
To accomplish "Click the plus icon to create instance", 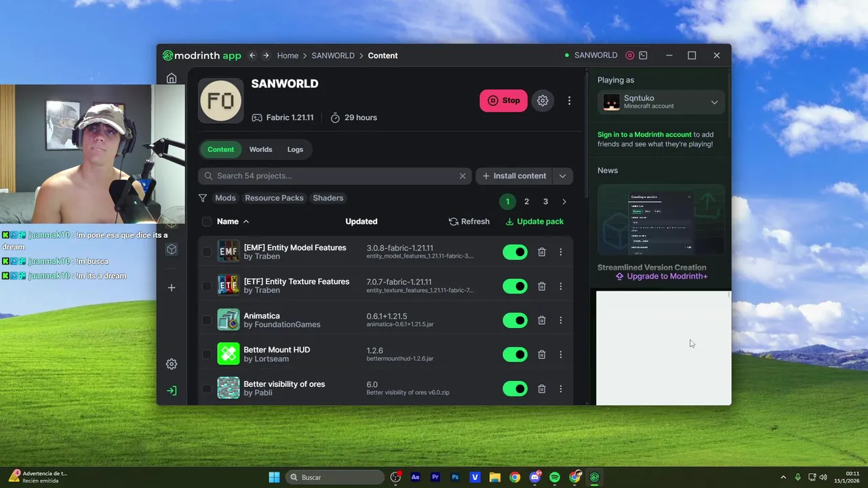I will point(172,287).
